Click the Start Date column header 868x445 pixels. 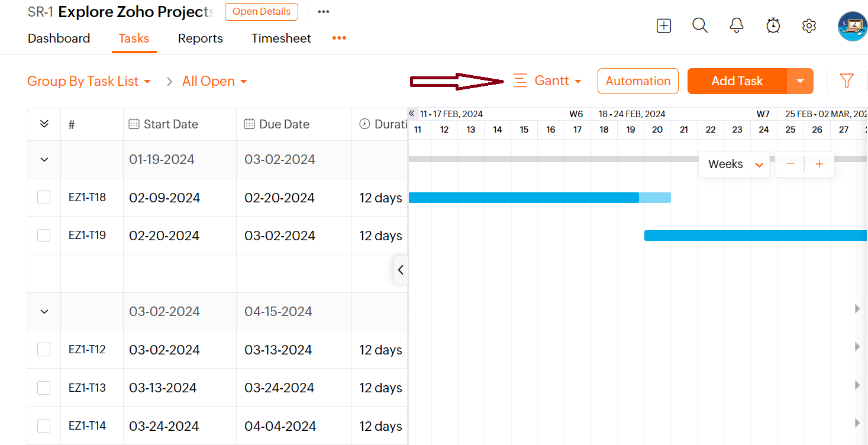pyautogui.click(x=180, y=124)
